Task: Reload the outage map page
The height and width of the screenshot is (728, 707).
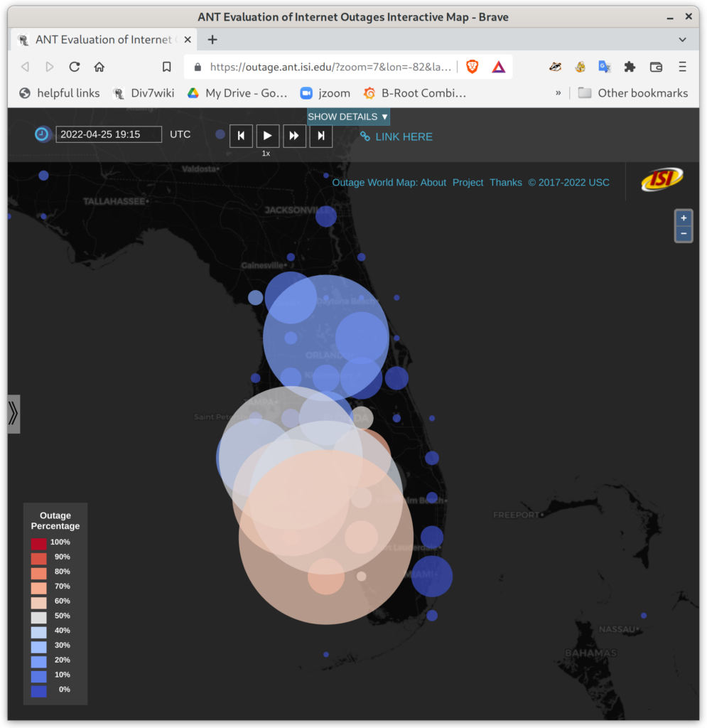Action: coord(74,67)
